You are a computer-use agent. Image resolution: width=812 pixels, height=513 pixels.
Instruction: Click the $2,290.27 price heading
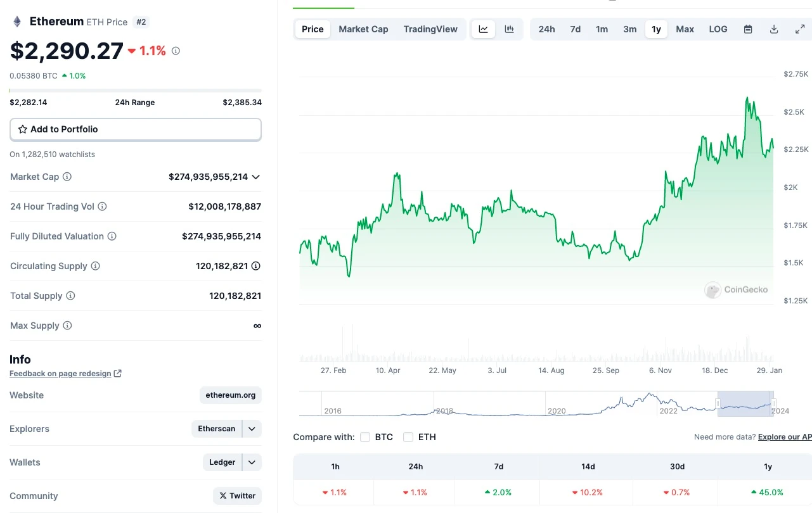pos(67,51)
